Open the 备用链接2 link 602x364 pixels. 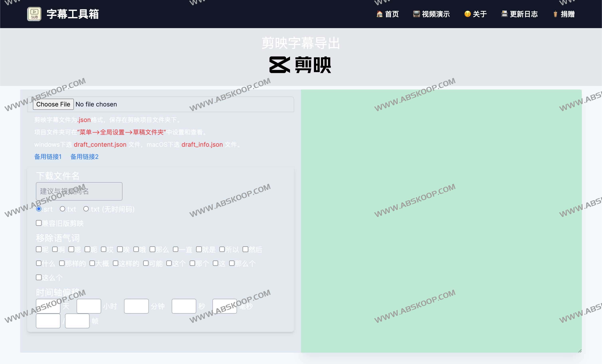click(84, 156)
